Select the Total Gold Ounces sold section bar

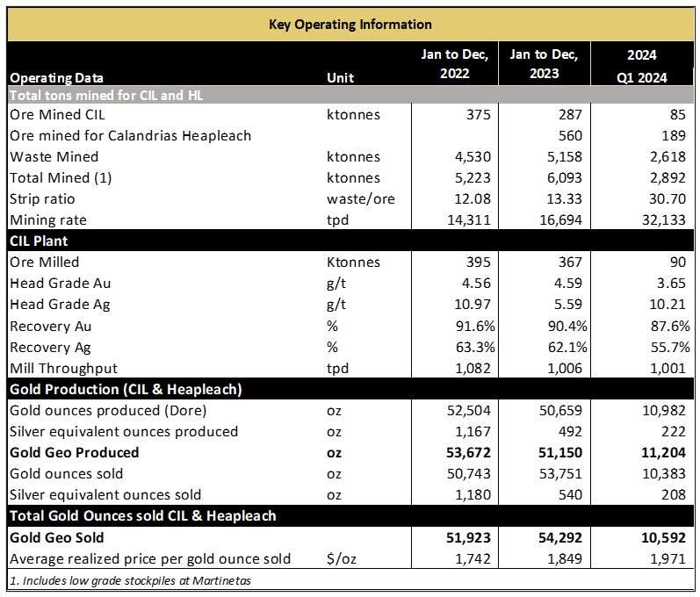141,515
